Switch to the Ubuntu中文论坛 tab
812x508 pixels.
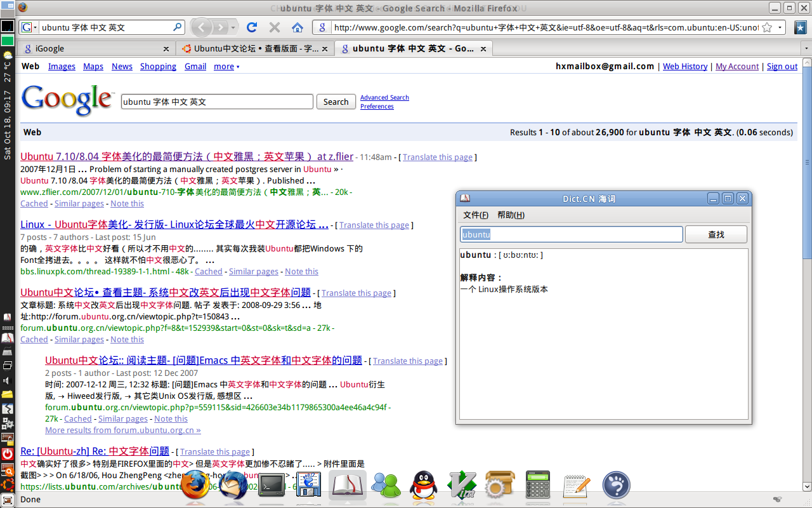(x=255, y=48)
